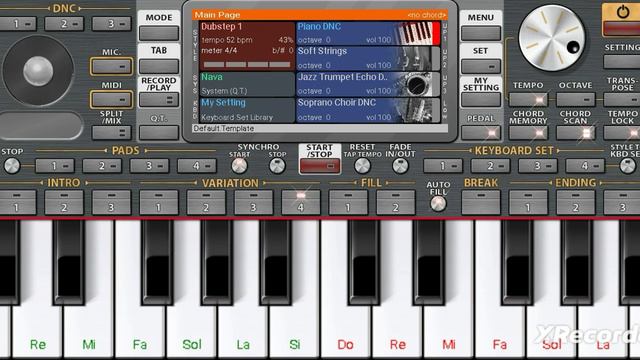Click the Style to Kbd Set round button

click(x=627, y=166)
